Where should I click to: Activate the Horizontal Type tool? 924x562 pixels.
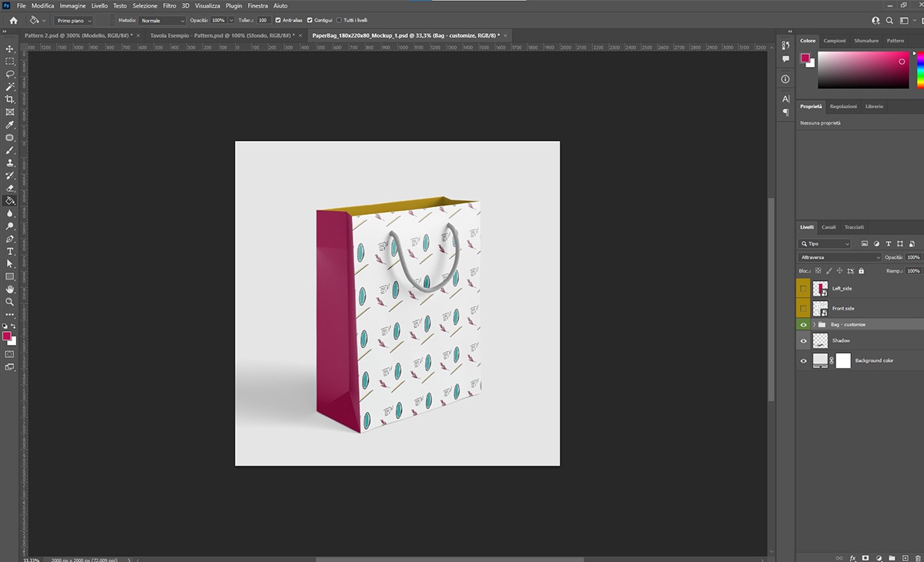[10, 252]
